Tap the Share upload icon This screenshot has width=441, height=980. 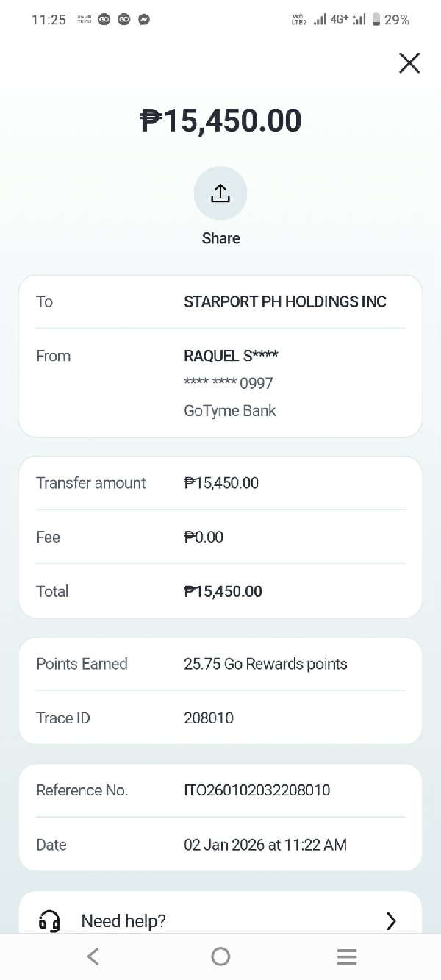click(x=220, y=193)
